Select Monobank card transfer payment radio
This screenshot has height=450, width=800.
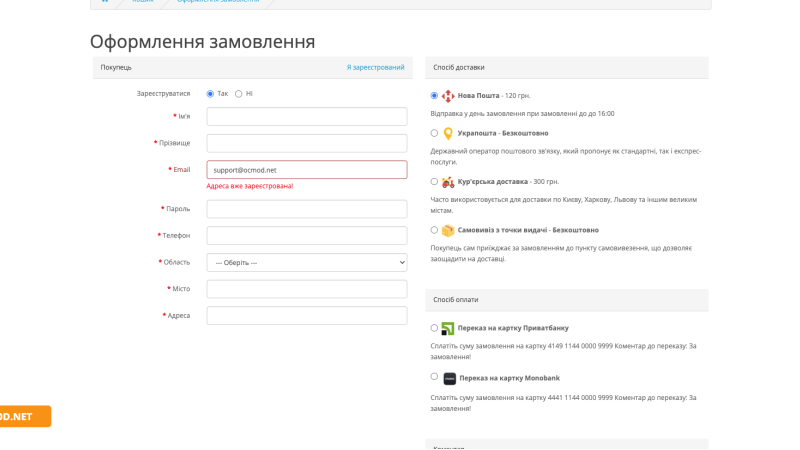point(434,377)
